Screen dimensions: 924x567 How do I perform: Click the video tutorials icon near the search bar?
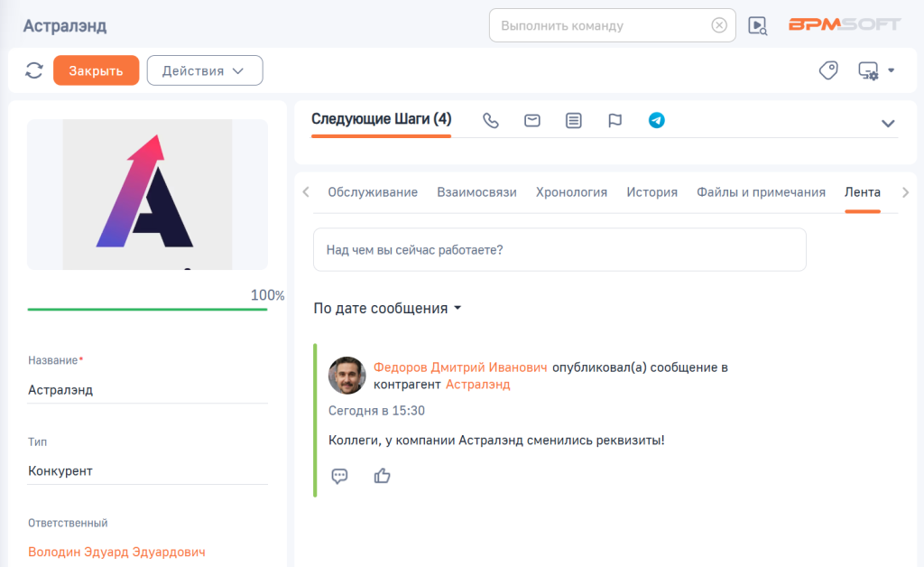point(758,25)
